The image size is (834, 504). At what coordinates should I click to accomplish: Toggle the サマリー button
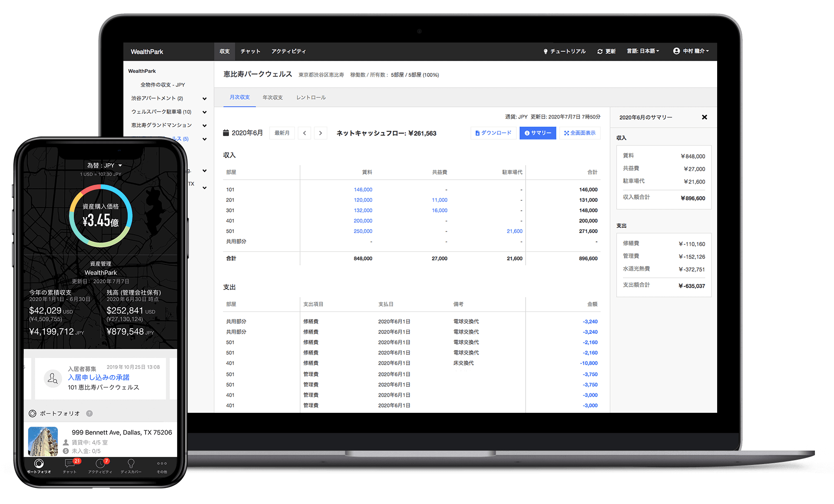point(538,133)
